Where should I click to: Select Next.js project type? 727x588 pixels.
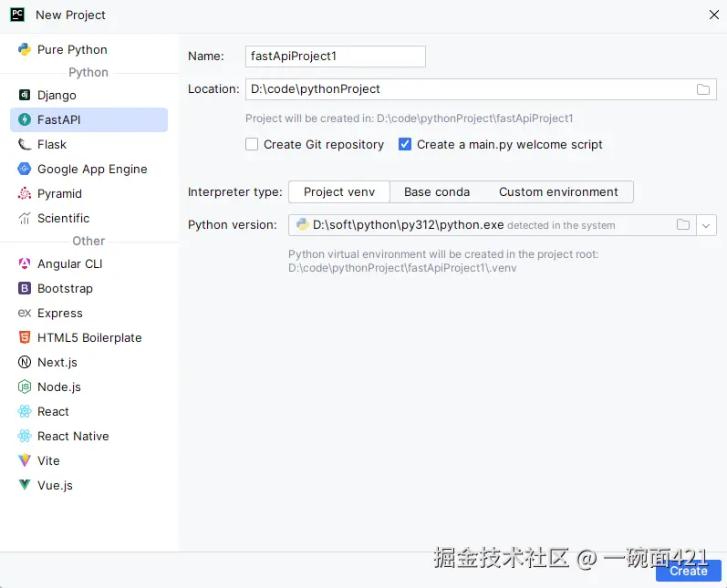(x=89, y=362)
